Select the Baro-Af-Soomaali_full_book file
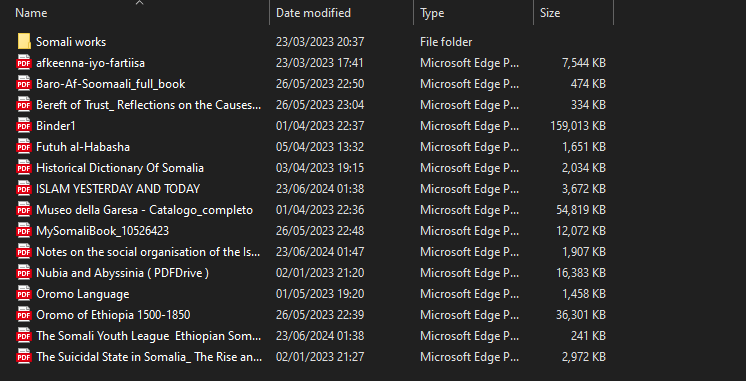Image resolution: width=746 pixels, height=381 pixels. click(x=110, y=84)
